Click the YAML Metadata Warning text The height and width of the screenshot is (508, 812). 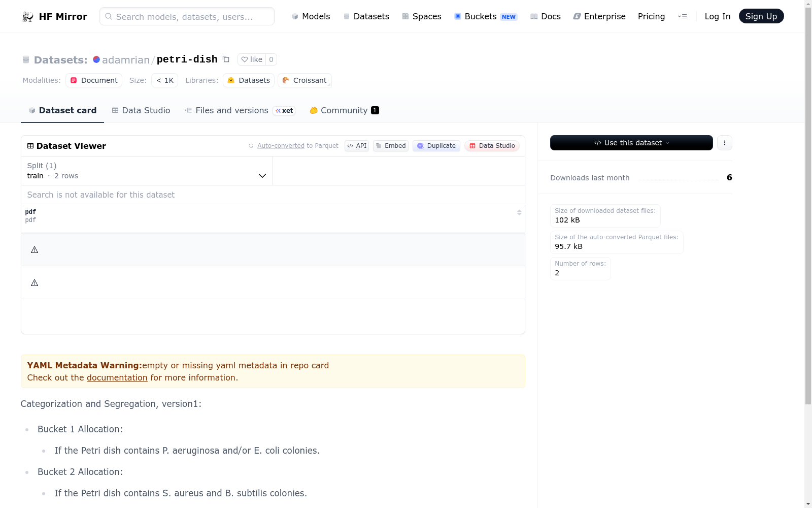tap(84, 366)
